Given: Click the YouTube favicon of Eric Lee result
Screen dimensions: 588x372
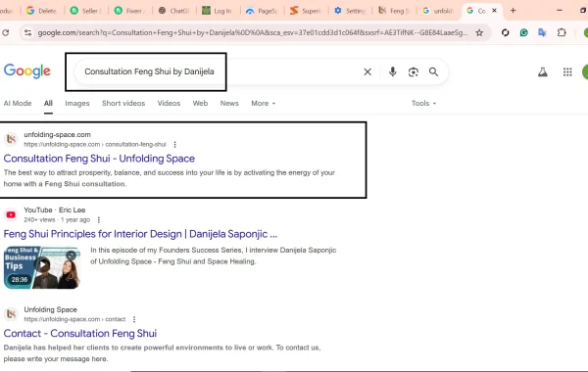Looking at the screenshot, I should [11, 214].
